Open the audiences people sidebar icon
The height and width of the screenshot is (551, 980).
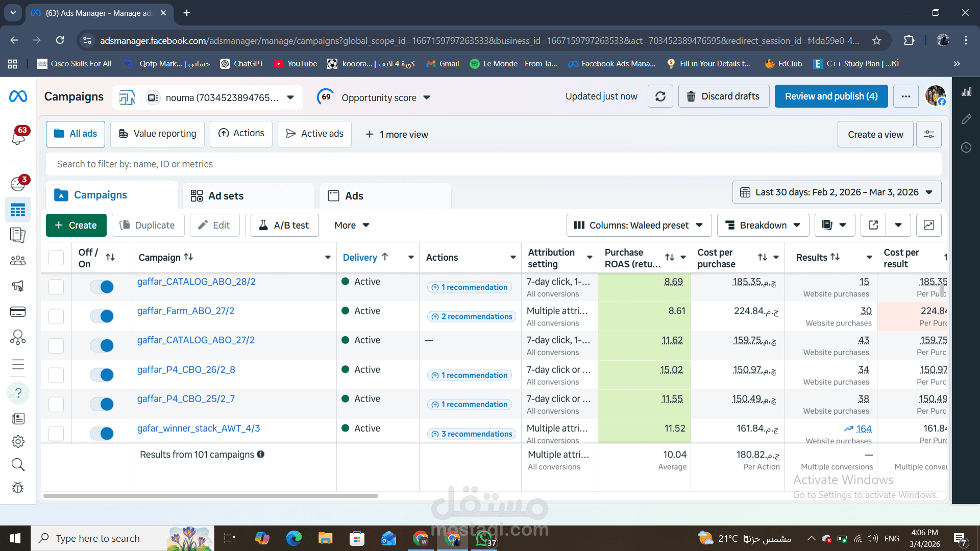coord(18,261)
